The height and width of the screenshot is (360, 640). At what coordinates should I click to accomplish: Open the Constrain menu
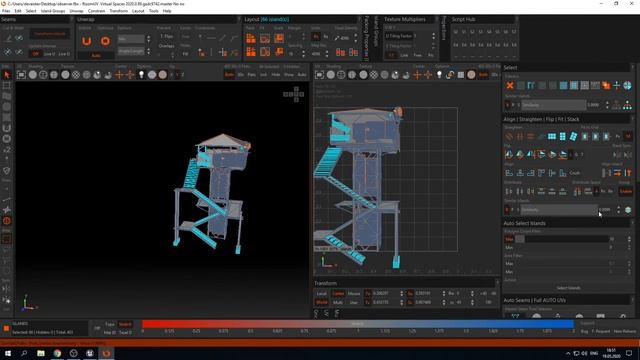[x=96, y=11]
